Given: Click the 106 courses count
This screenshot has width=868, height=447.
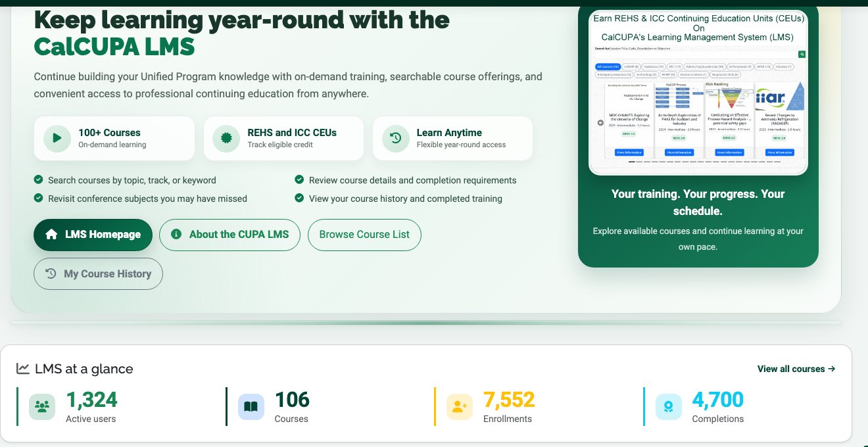Looking at the screenshot, I should (292, 399).
